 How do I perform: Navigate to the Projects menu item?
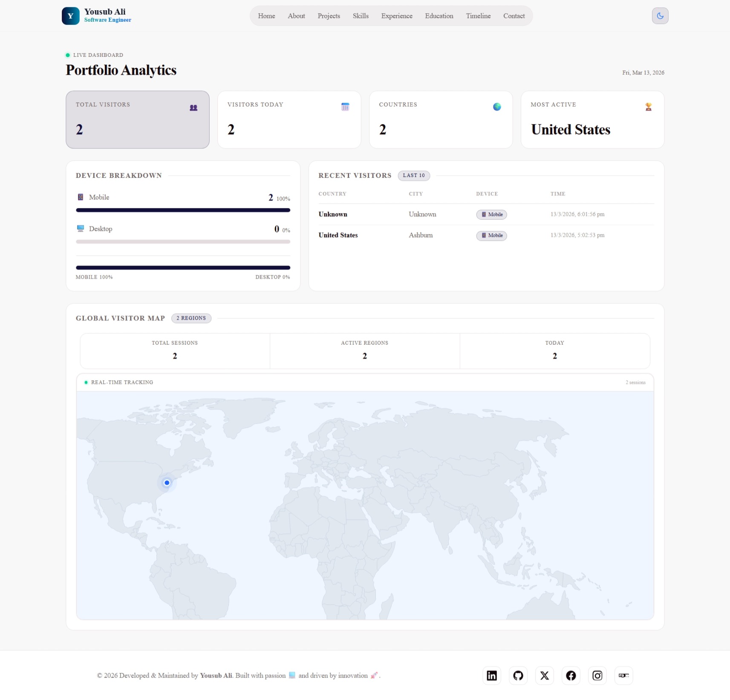pos(329,16)
